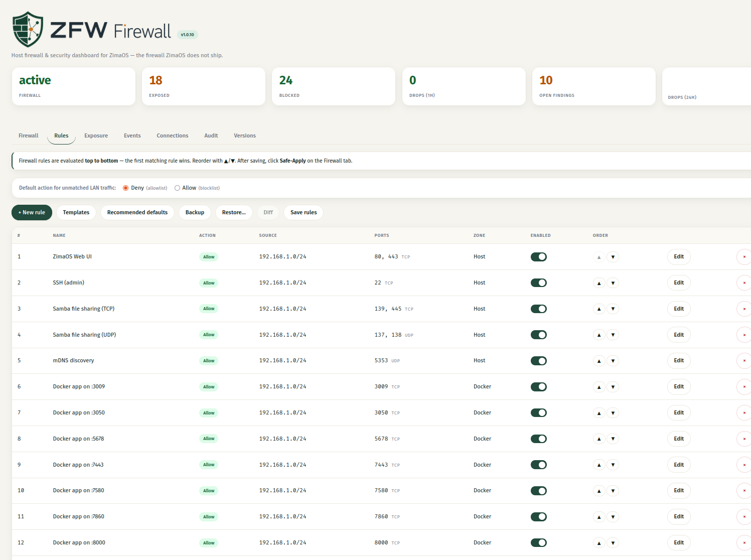Disable the ZimaOS Web UI rule toggle
Screen dimensions: 751x560
coord(539,257)
